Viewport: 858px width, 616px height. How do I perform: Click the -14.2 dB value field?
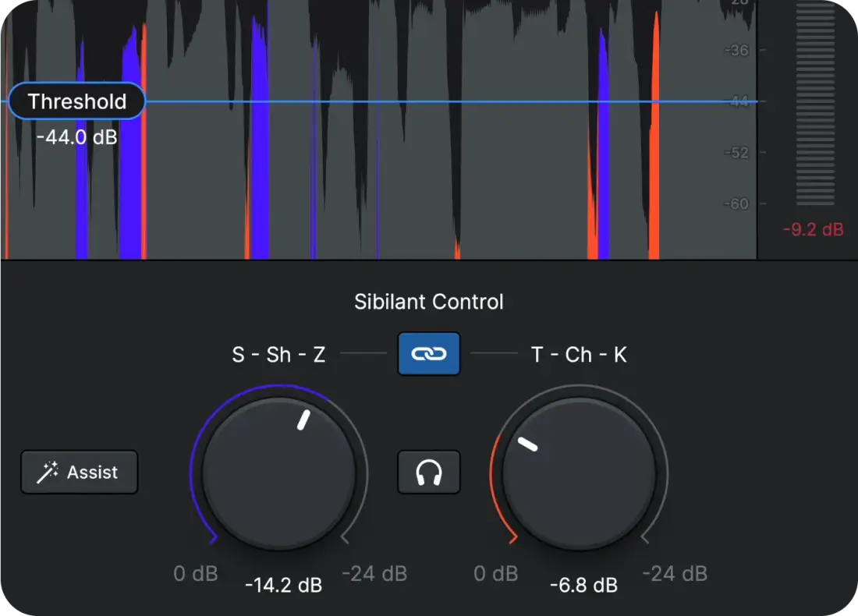[283, 585]
